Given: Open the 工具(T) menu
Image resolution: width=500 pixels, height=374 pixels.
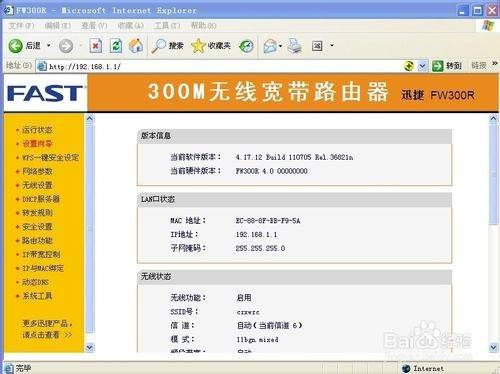Looking at the screenshot, I should tap(167, 26).
